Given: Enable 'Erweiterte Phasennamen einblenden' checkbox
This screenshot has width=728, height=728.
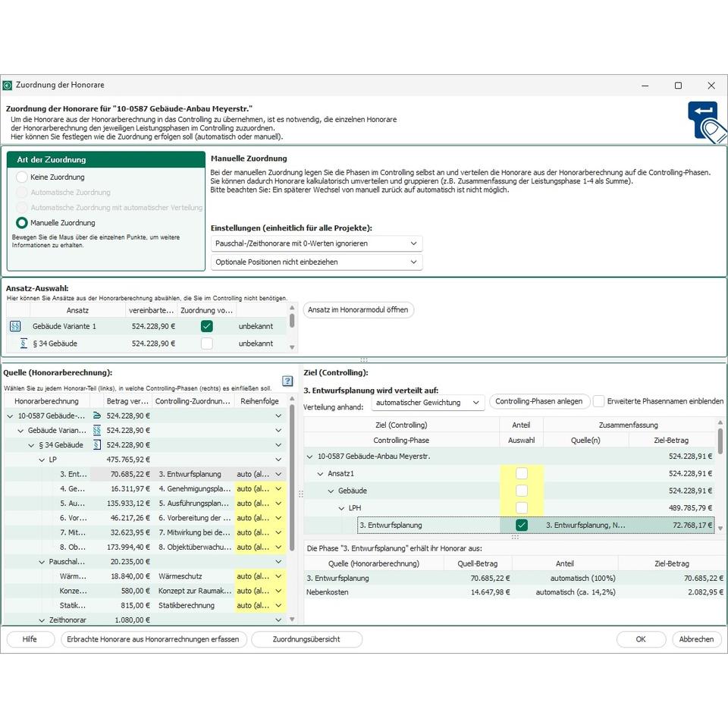Looking at the screenshot, I should click(x=599, y=401).
